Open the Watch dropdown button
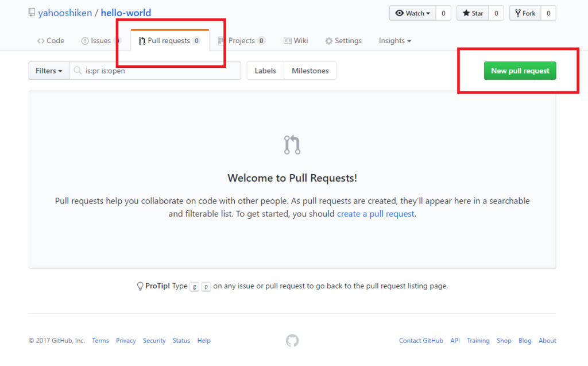Screen dimensions: 588x366 412,13
